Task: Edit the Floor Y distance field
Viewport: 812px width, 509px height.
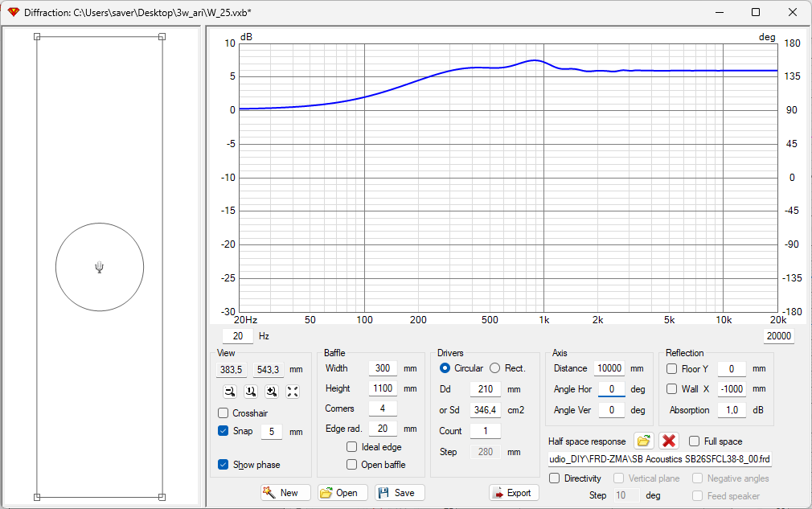Action: tap(732, 368)
